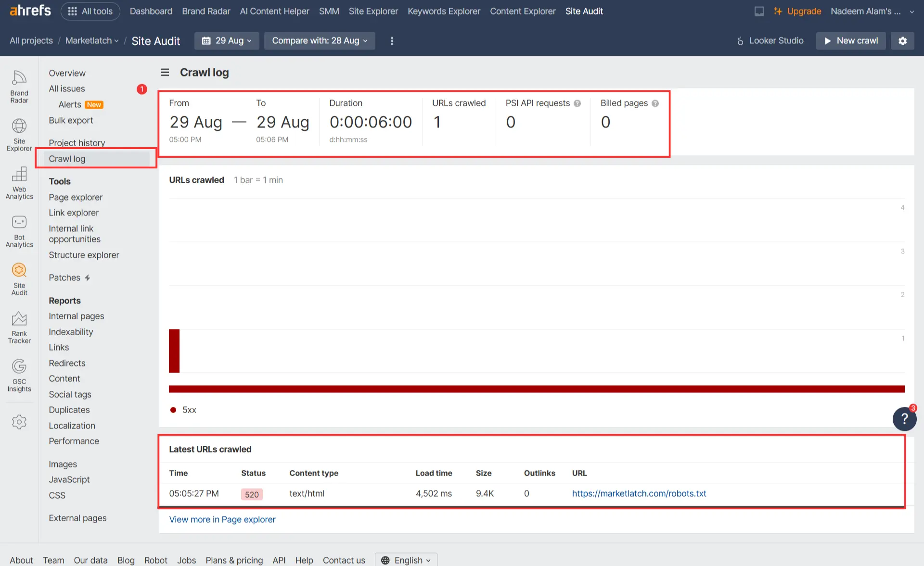Open Marketlatch project dropdown
The height and width of the screenshot is (566, 924).
92,41
